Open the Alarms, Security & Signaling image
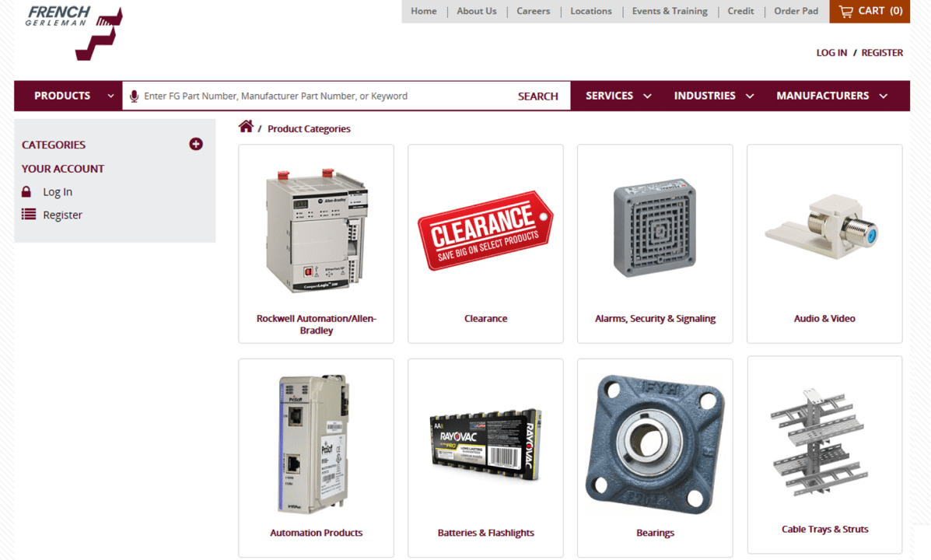931x560 pixels. [x=655, y=228]
